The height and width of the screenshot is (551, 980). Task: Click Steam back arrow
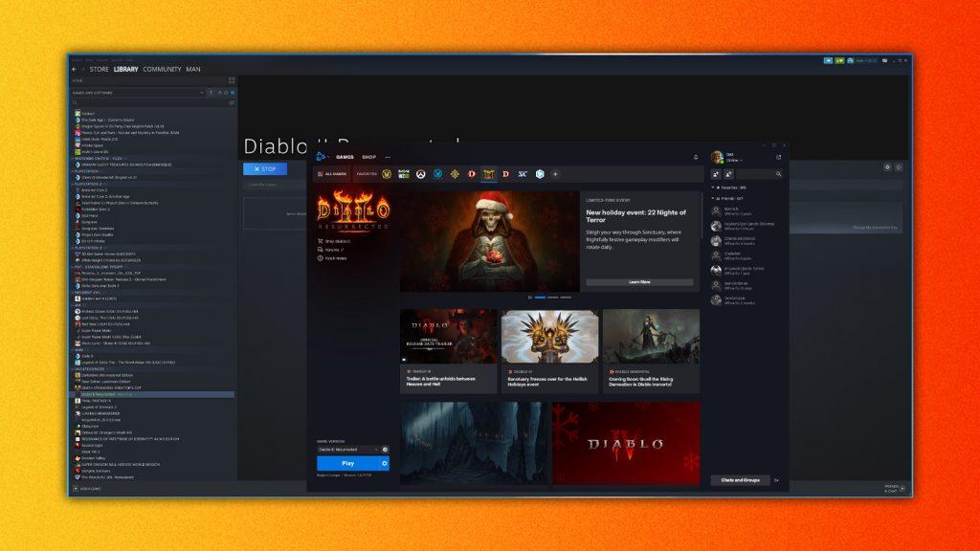[75, 69]
